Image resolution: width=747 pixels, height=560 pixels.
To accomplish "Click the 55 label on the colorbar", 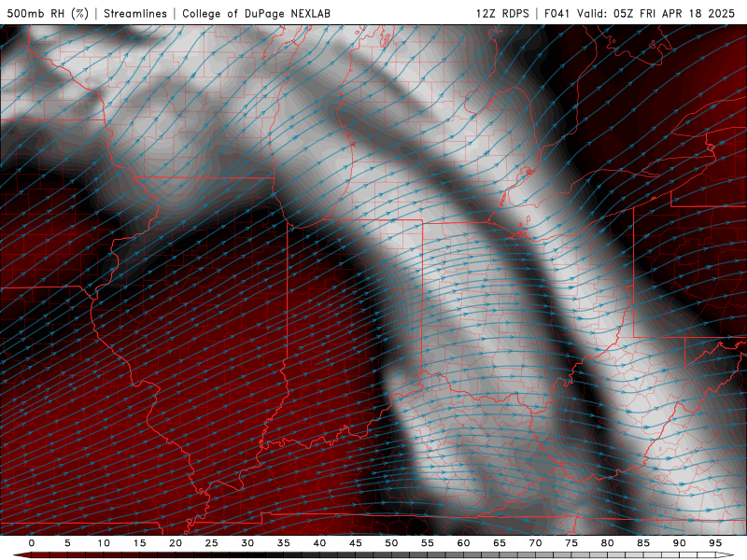I will (428, 543).
